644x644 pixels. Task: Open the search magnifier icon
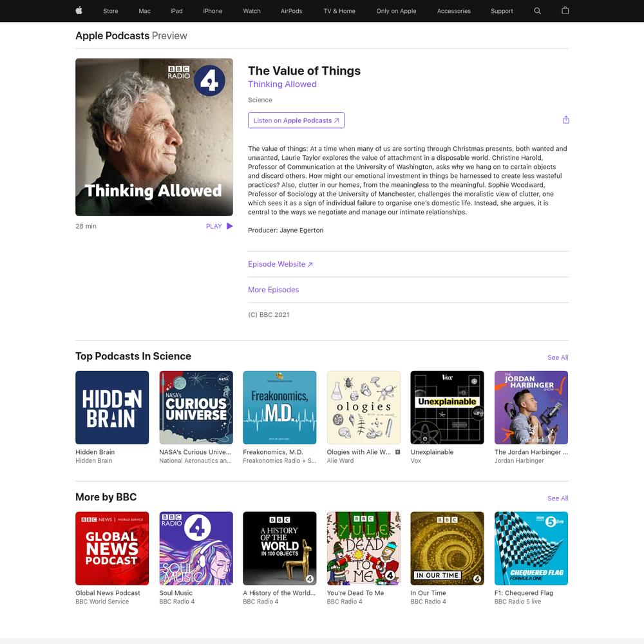(537, 11)
